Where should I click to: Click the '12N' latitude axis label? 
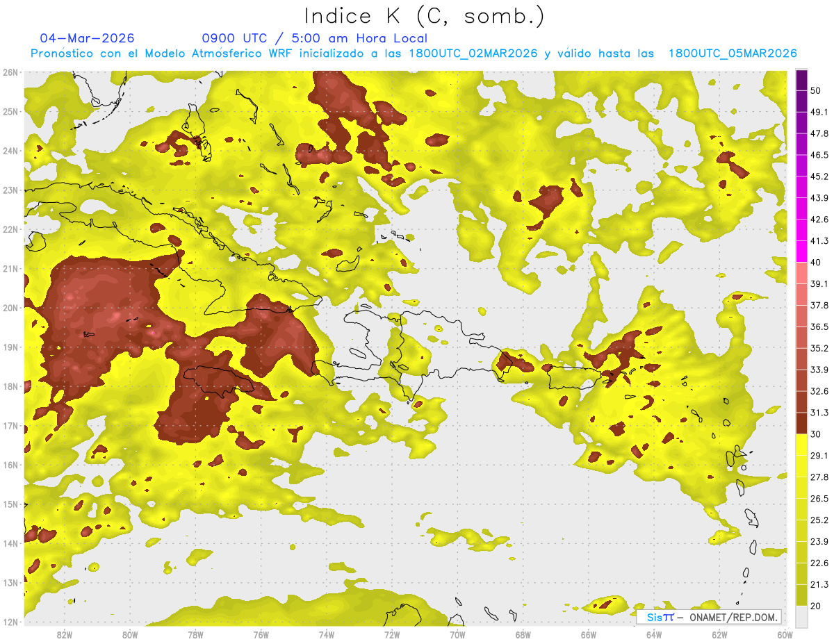point(10,622)
